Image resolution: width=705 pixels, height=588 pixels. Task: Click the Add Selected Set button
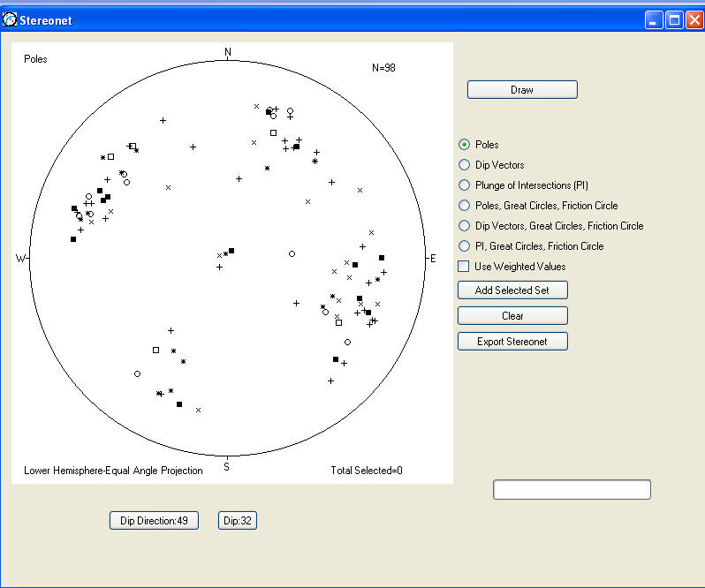coord(512,290)
